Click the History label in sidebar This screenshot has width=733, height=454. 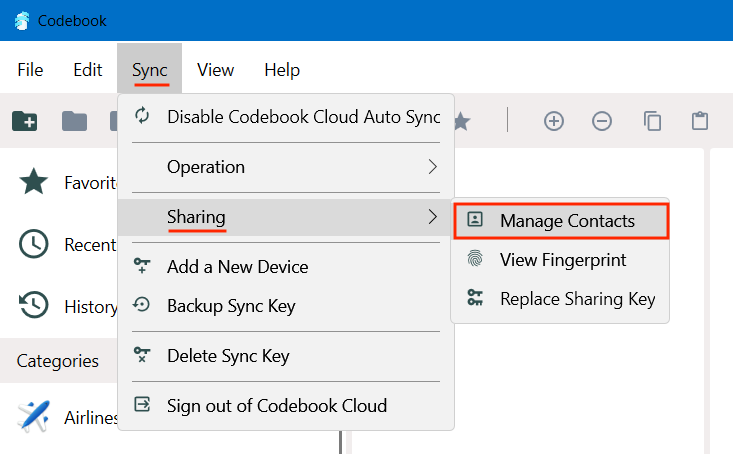pyautogui.click(x=91, y=307)
